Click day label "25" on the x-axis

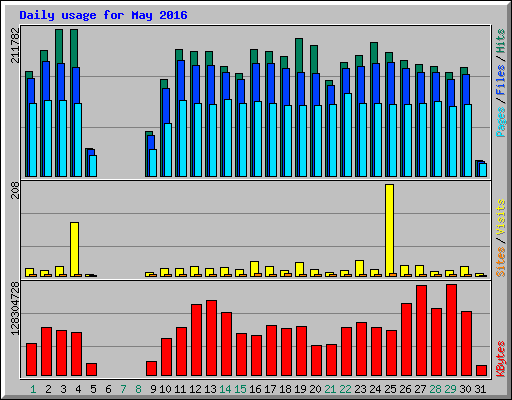[390, 389]
